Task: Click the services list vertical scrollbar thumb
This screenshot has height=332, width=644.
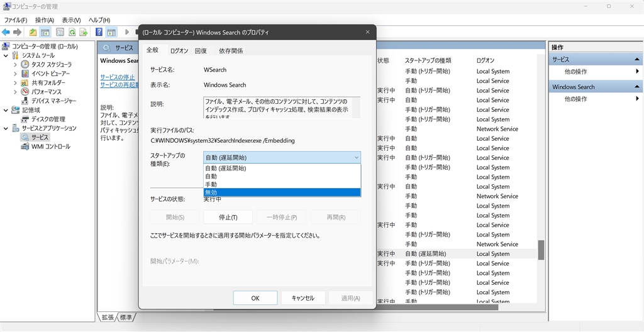Action: pyautogui.click(x=541, y=250)
